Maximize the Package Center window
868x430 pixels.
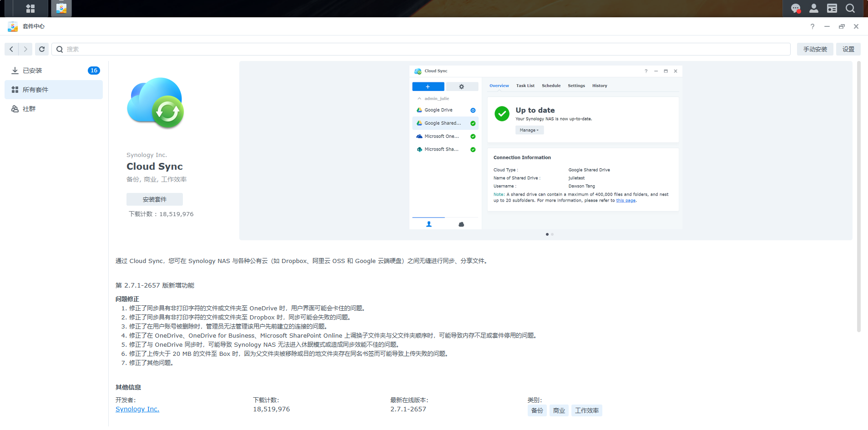[x=842, y=26]
